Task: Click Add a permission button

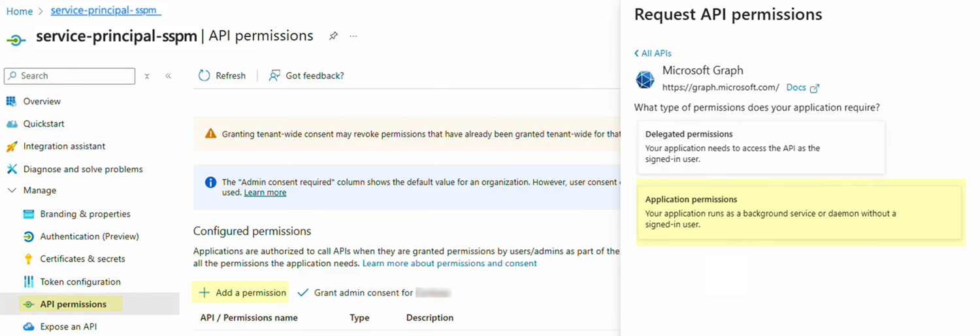Action: [242, 293]
